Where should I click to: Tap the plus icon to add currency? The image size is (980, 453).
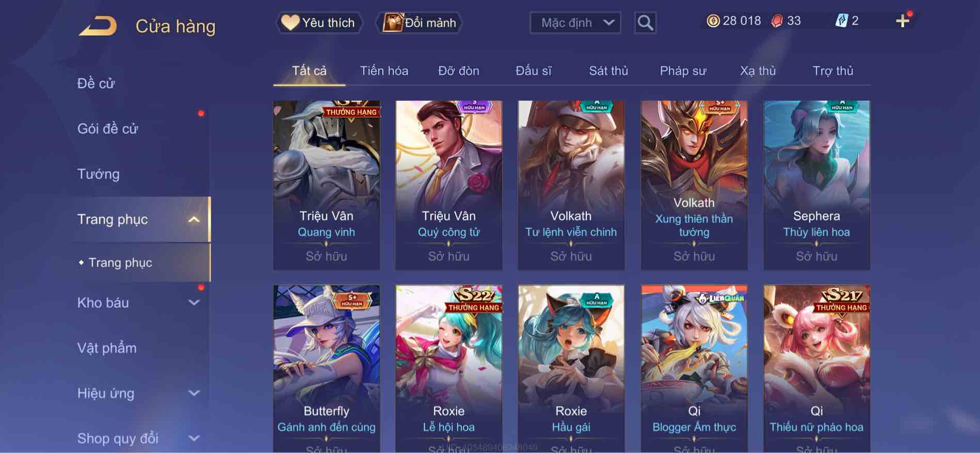point(902,21)
